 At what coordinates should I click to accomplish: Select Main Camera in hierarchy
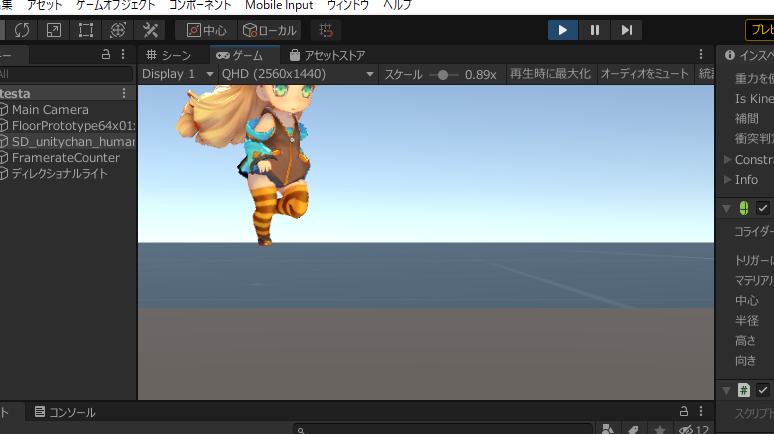pos(50,110)
